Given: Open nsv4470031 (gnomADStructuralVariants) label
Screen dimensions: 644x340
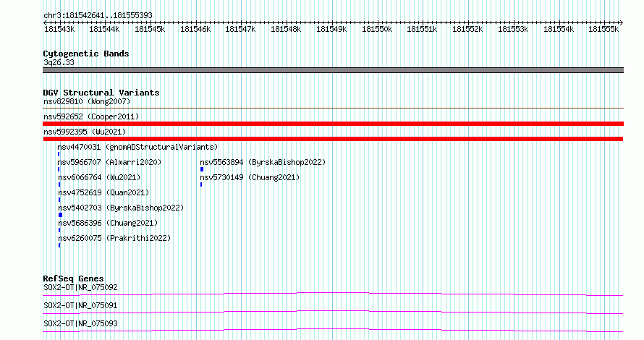Looking at the screenshot, I should [x=137, y=147].
